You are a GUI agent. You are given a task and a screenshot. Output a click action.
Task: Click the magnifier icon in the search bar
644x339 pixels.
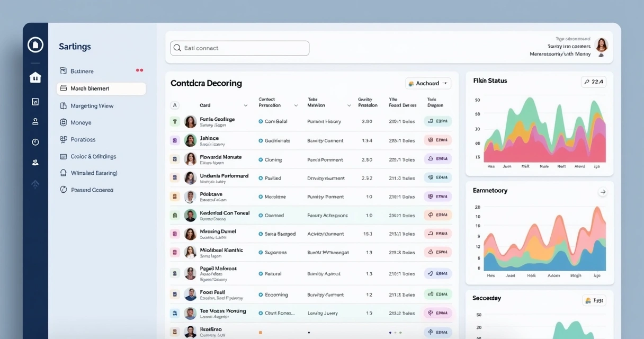point(177,48)
